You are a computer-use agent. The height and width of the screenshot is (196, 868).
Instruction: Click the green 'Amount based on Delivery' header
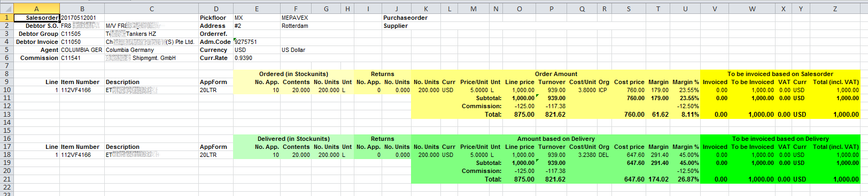(x=556, y=139)
